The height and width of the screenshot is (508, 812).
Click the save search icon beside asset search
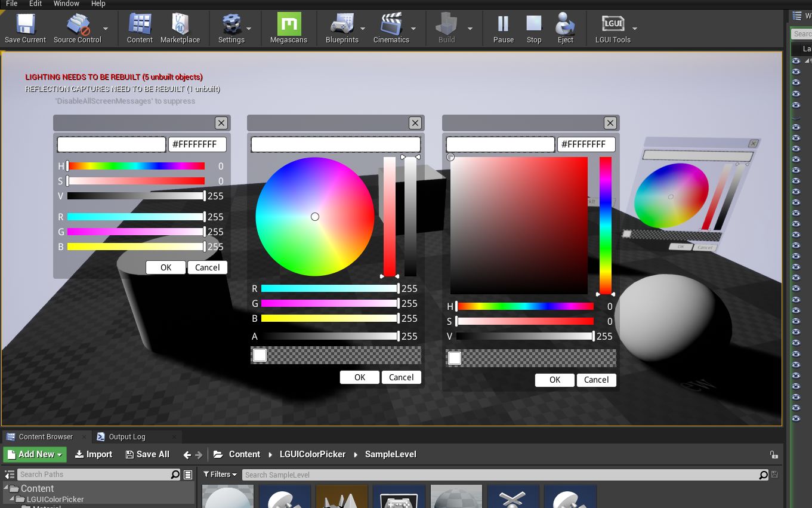point(774,475)
